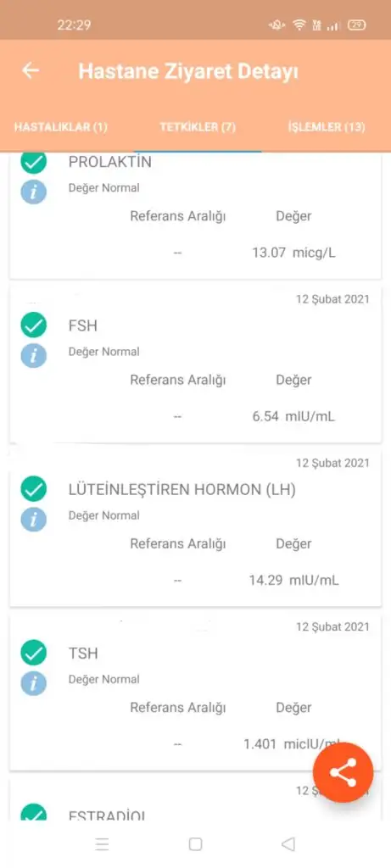Tap the green checkmark beside TSH
The image size is (391, 868).
click(34, 653)
